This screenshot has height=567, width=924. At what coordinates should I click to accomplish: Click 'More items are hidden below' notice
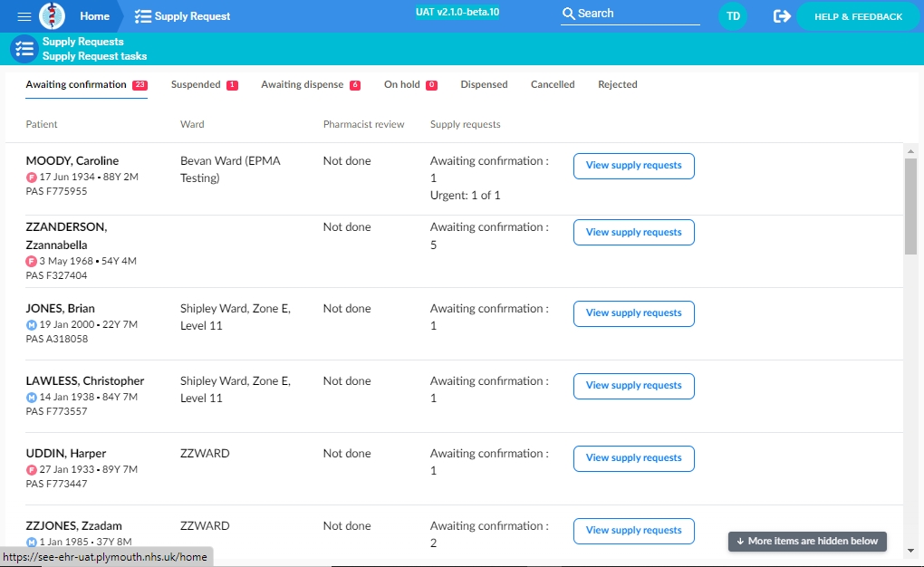pyautogui.click(x=807, y=541)
